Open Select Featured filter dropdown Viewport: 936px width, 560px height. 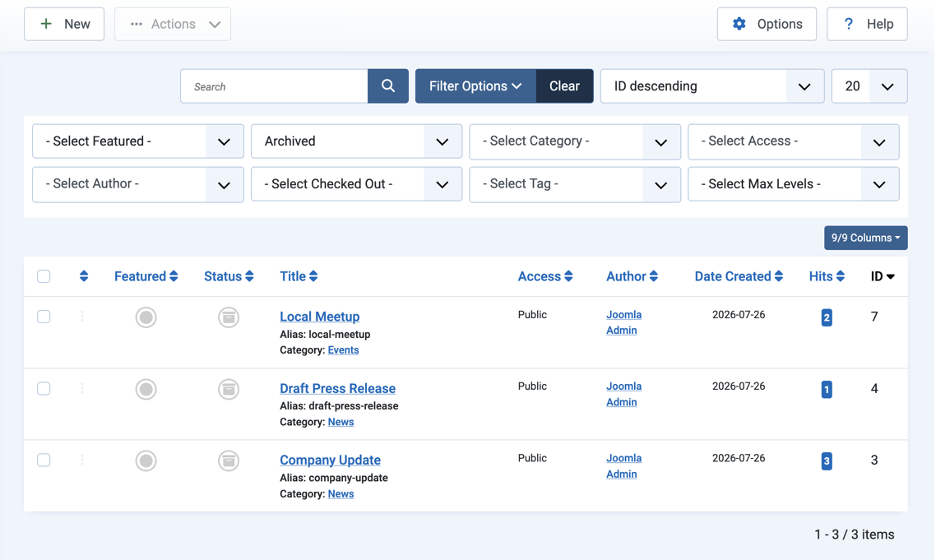138,141
